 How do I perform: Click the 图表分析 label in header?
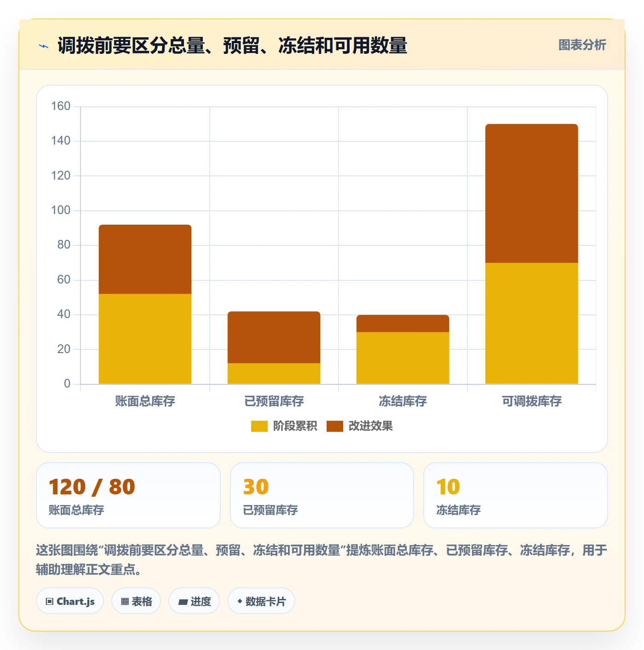tap(582, 45)
